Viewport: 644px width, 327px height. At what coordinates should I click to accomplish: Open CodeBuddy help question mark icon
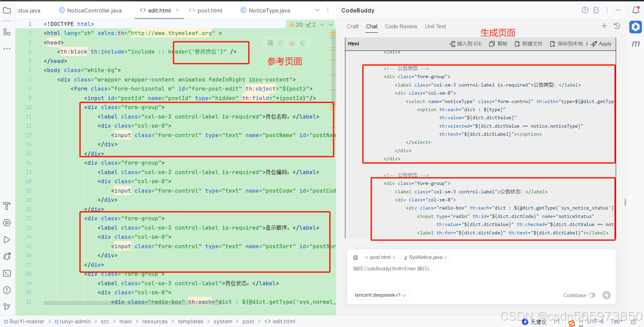click(x=585, y=10)
